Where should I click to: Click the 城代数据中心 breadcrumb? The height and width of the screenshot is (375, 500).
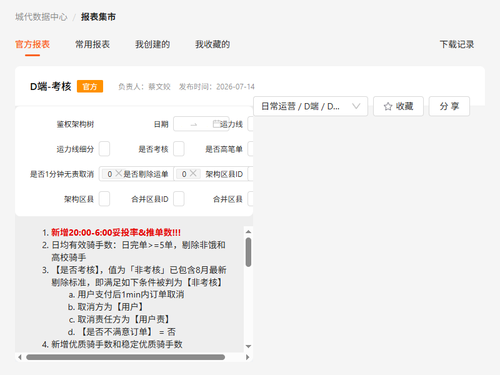pos(41,17)
